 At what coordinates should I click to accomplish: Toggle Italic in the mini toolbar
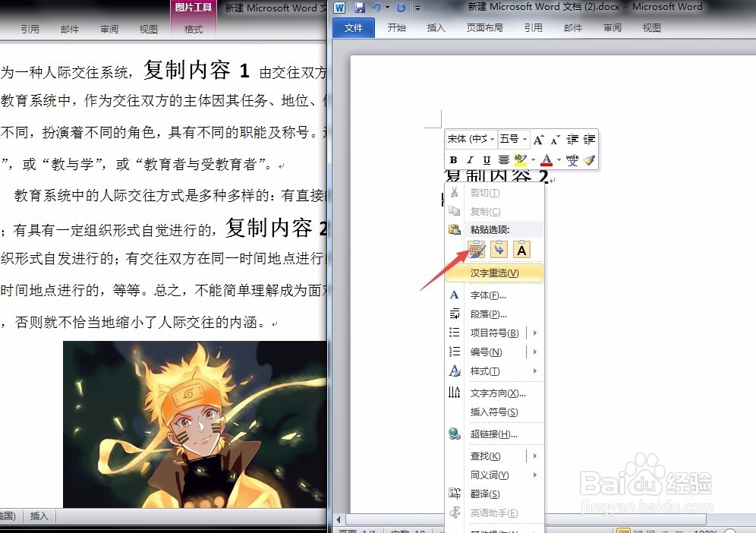470,159
